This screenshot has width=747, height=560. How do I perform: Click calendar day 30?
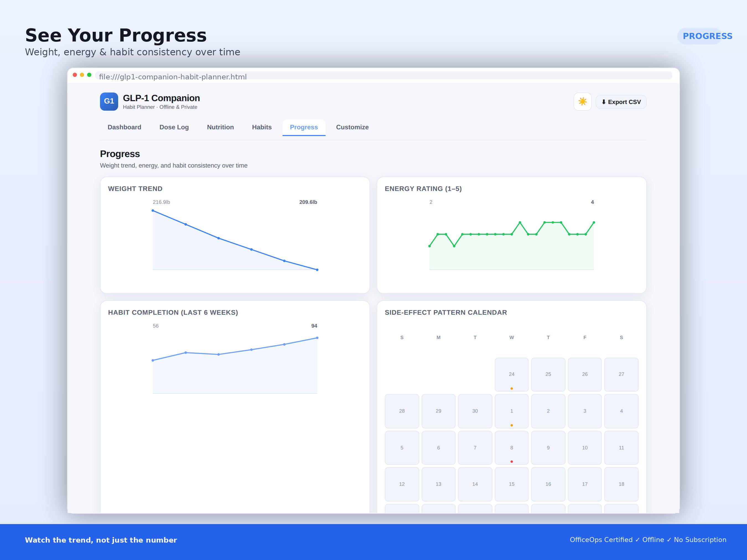click(475, 411)
